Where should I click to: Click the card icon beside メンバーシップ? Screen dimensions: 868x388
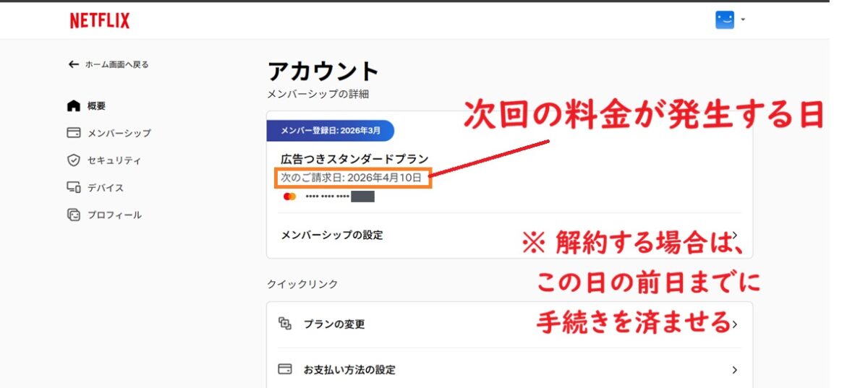[73, 133]
